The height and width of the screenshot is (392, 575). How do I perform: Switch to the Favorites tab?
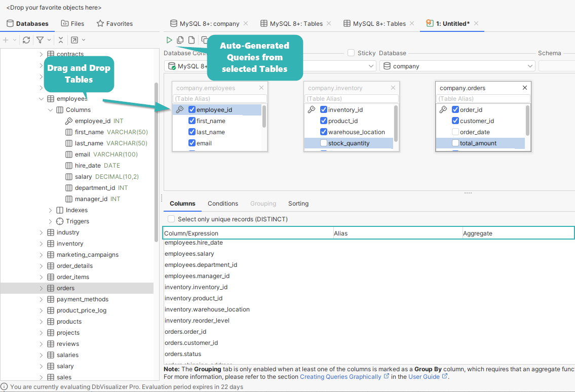tap(114, 23)
